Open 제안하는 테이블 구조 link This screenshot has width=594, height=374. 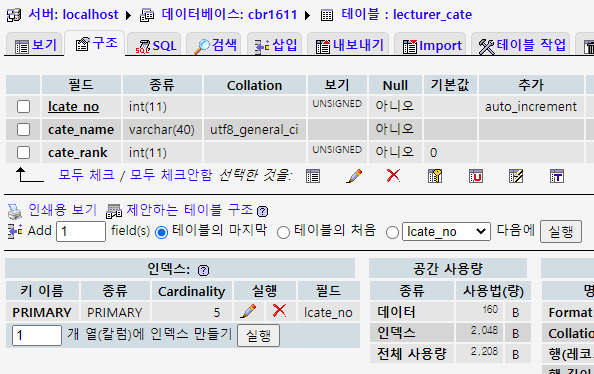[x=189, y=210]
